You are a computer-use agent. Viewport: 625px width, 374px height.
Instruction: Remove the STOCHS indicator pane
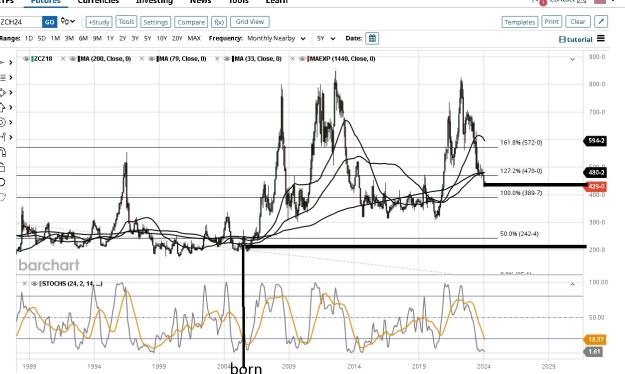pos(24,283)
